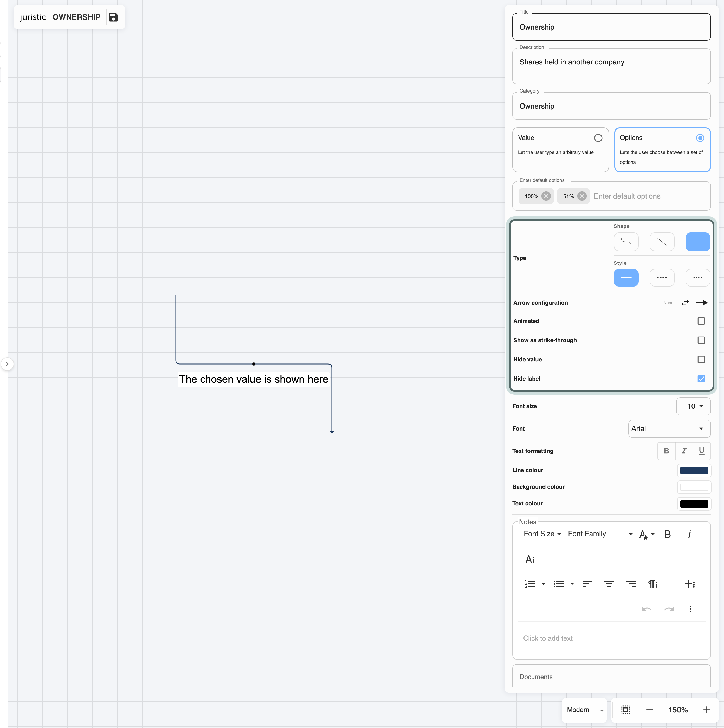This screenshot has width=724, height=728.
Task: Align Notes text center
Action: click(x=609, y=584)
